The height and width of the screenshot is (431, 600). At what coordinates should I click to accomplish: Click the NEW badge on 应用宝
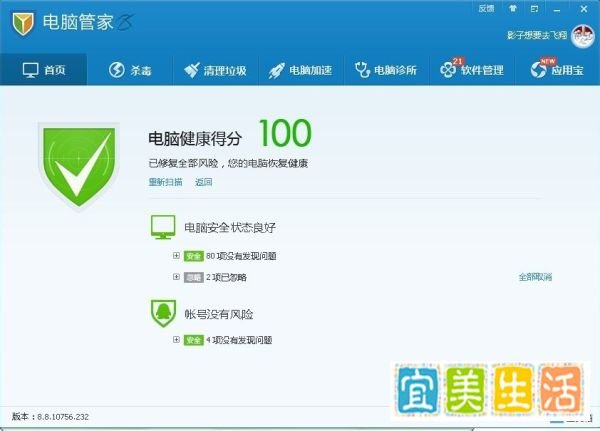pos(548,61)
